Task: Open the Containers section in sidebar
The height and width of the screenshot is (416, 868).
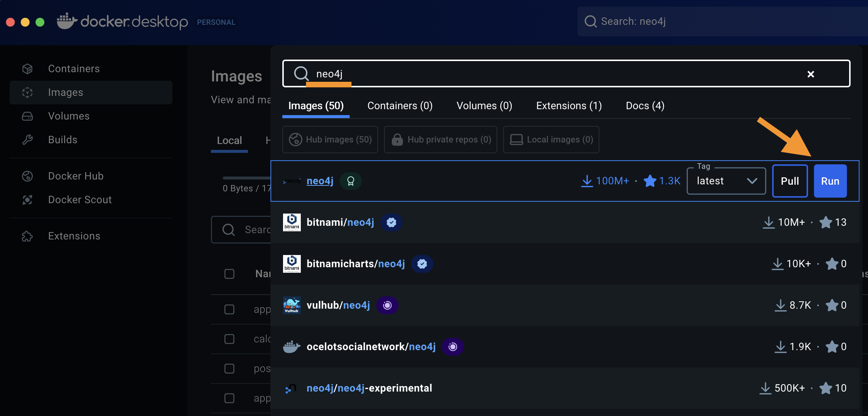Action: pos(74,68)
